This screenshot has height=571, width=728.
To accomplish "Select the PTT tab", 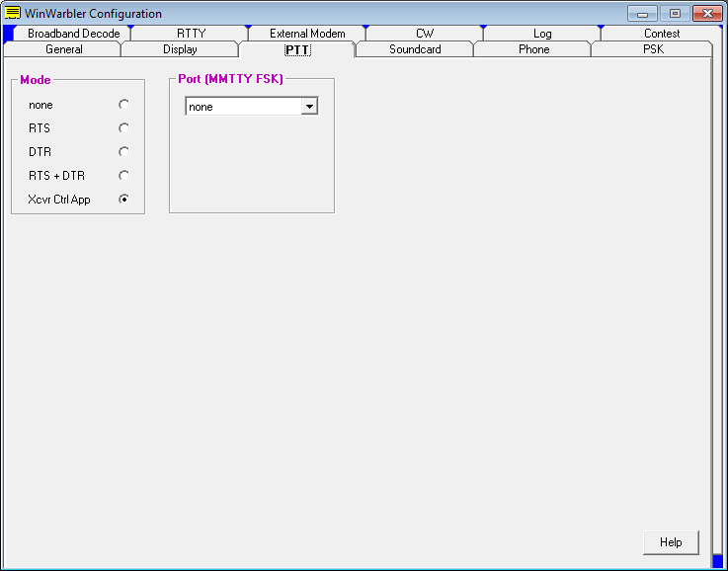I will click(x=297, y=49).
